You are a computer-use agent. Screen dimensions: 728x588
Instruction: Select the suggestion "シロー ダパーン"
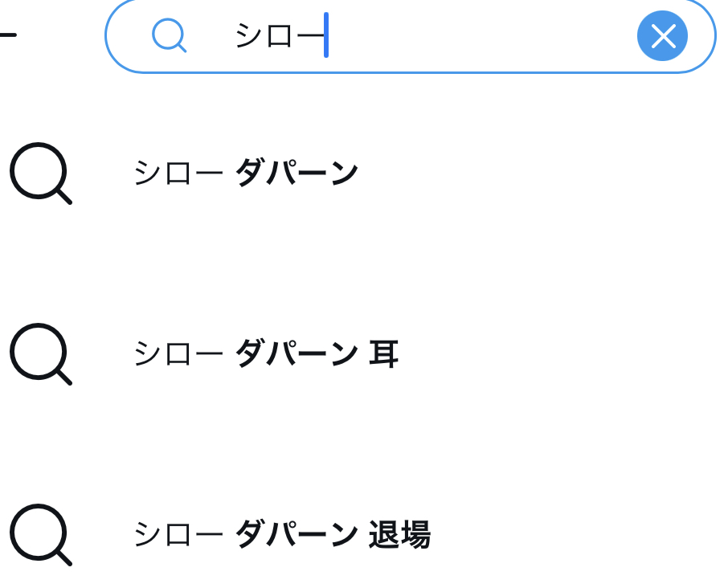[x=245, y=174]
